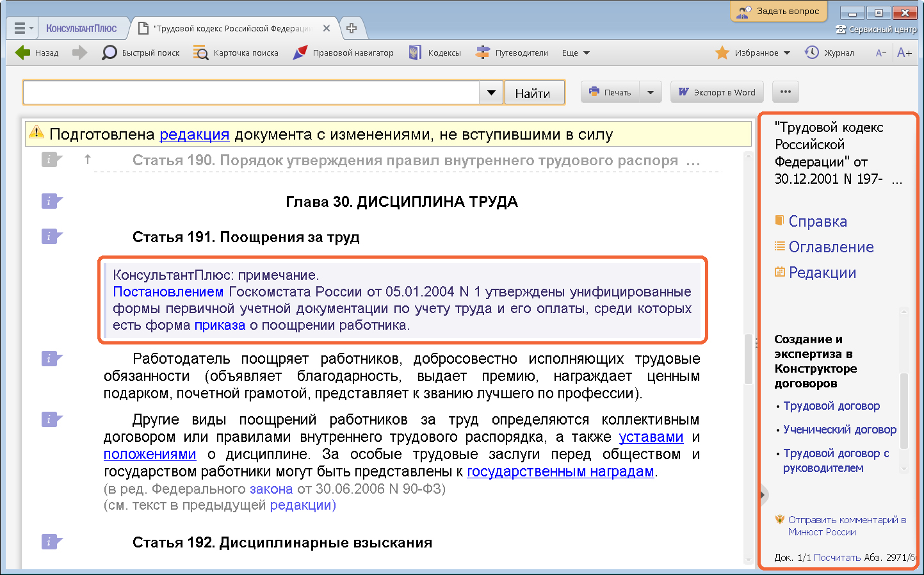924x575 pixels.
Task: Select the Статья 191. Поощрения за труд heading
Action: pyautogui.click(x=246, y=237)
